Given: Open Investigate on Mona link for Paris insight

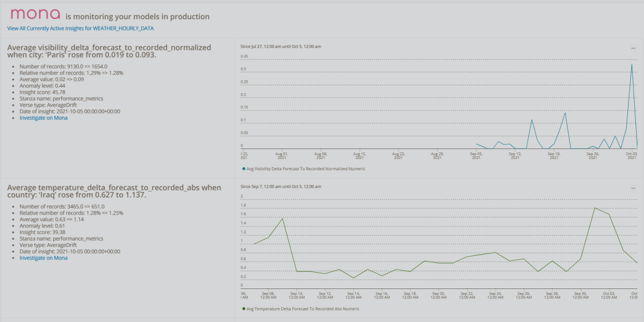Looking at the screenshot, I should click(x=43, y=118).
